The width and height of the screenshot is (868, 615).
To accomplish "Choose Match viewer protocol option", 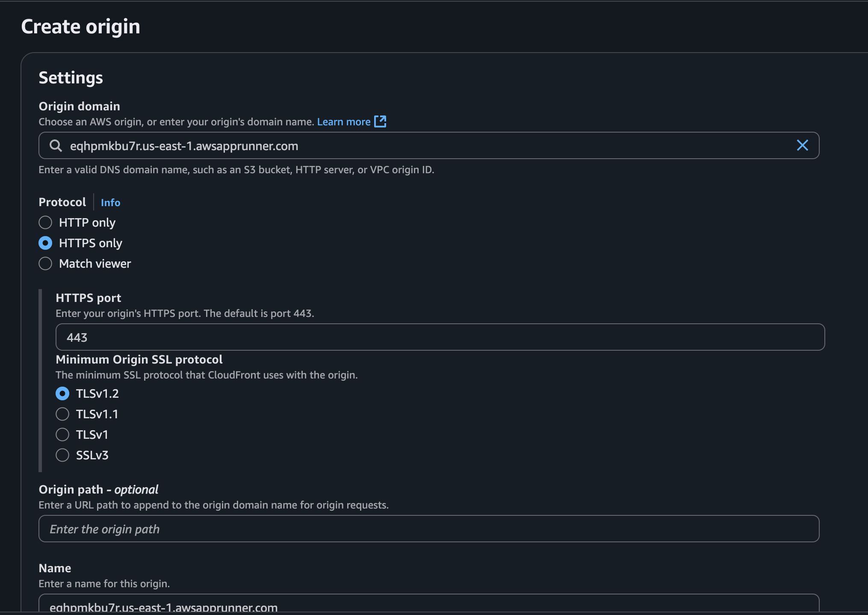I will pos(45,263).
